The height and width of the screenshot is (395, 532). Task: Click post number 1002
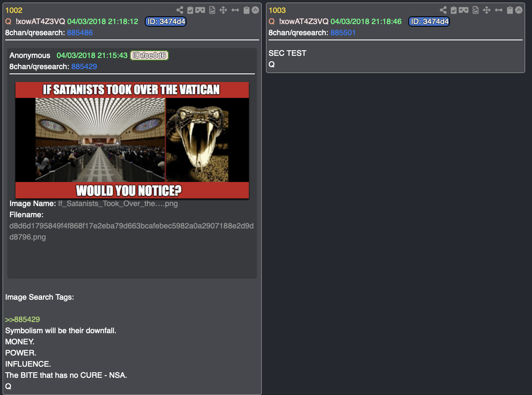coord(14,10)
